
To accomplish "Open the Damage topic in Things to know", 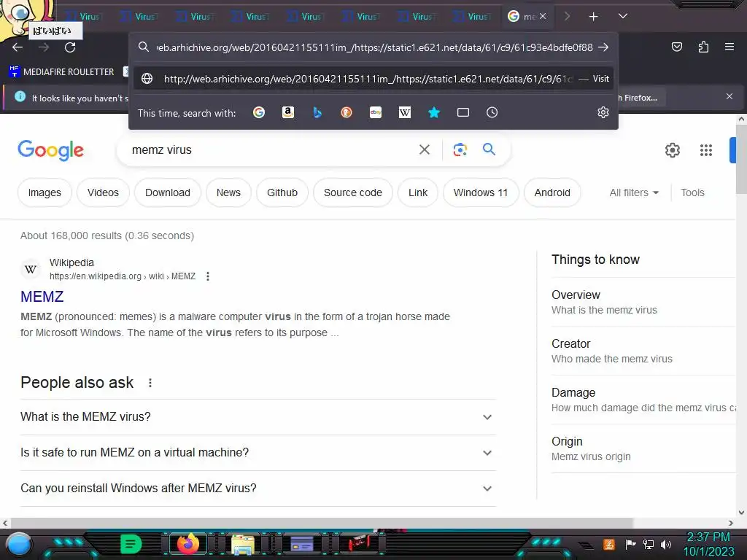I will pyautogui.click(x=643, y=400).
